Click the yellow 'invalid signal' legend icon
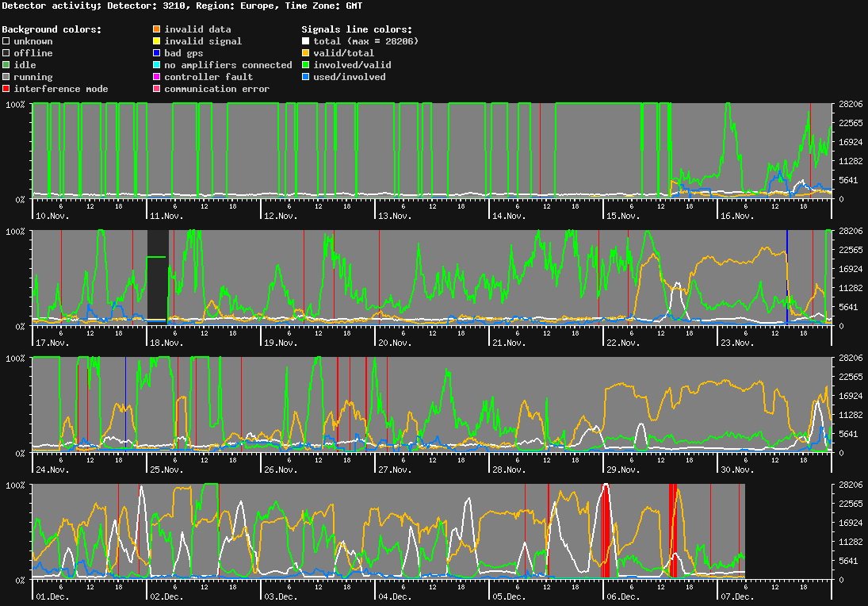 click(156, 41)
